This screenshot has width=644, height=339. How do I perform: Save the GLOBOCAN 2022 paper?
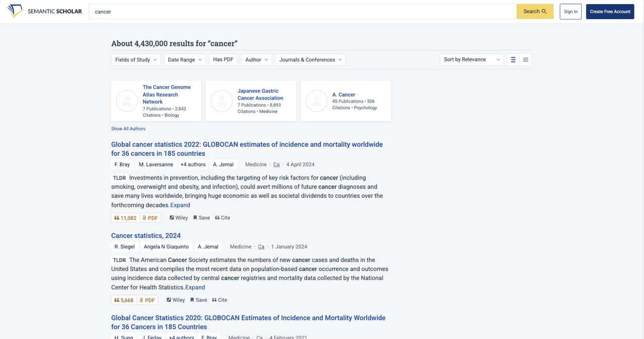click(202, 218)
